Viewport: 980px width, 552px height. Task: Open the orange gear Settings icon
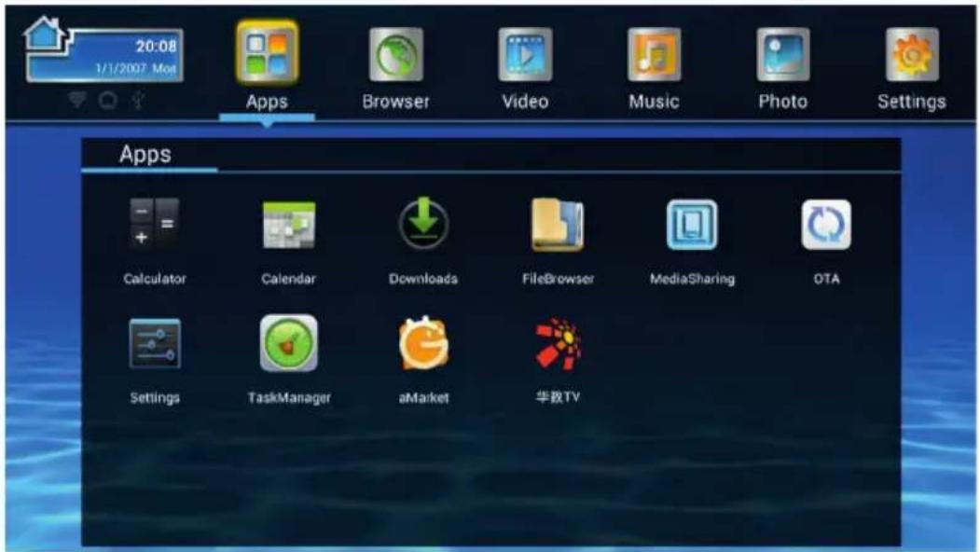[912, 54]
